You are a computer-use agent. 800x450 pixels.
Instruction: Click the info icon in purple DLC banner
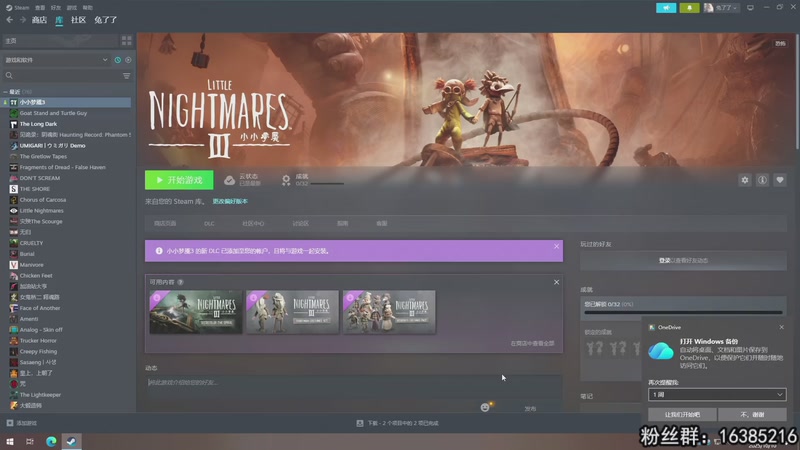coord(159,251)
